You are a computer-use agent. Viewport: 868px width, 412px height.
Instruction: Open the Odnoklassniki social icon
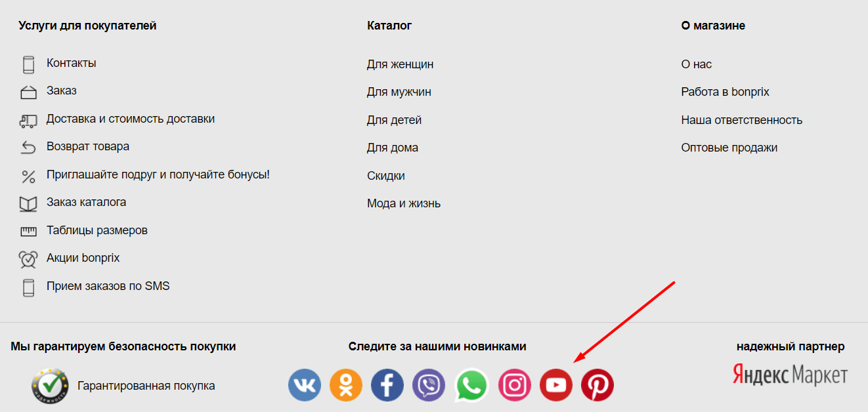(346, 385)
